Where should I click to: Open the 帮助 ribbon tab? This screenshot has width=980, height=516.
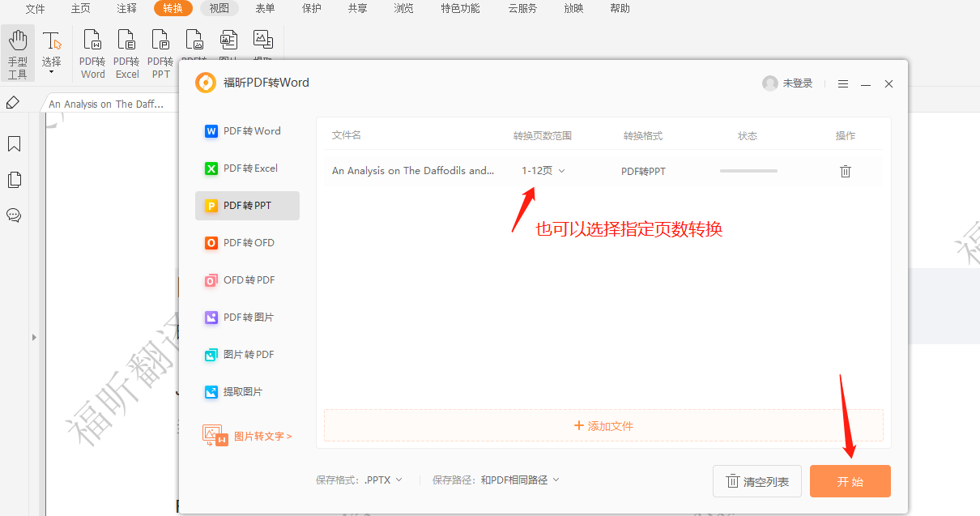pyautogui.click(x=620, y=8)
